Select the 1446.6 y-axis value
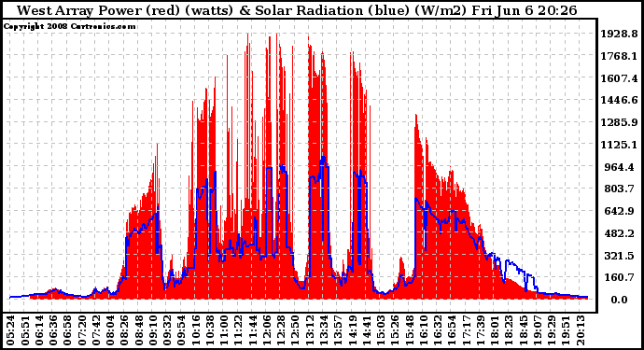 [x=619, y=100]
